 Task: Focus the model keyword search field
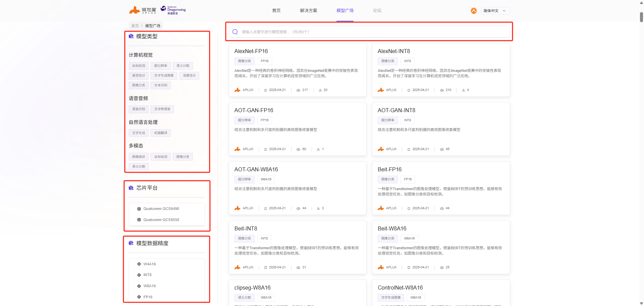coord(369,32)
